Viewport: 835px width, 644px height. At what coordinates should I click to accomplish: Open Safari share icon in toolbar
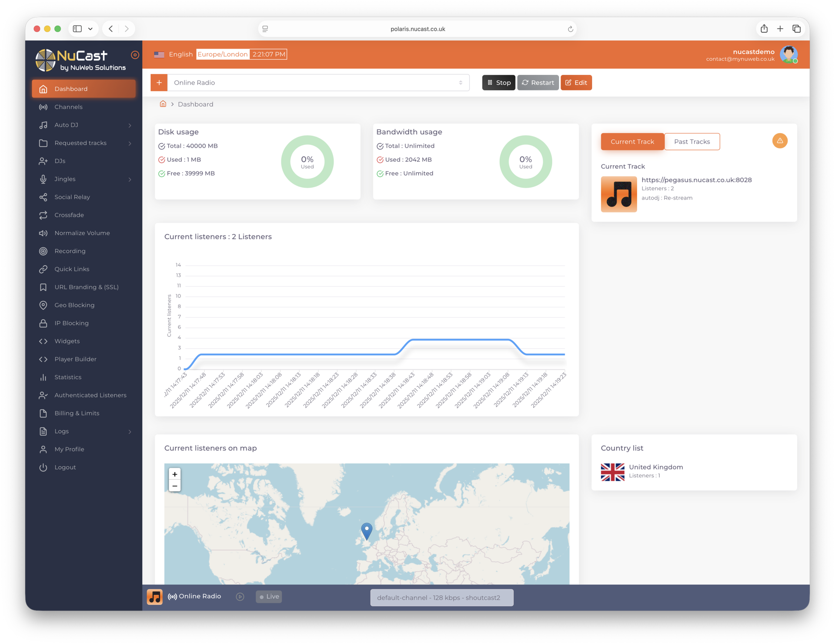pyautogui.click(x=764, y=29)
